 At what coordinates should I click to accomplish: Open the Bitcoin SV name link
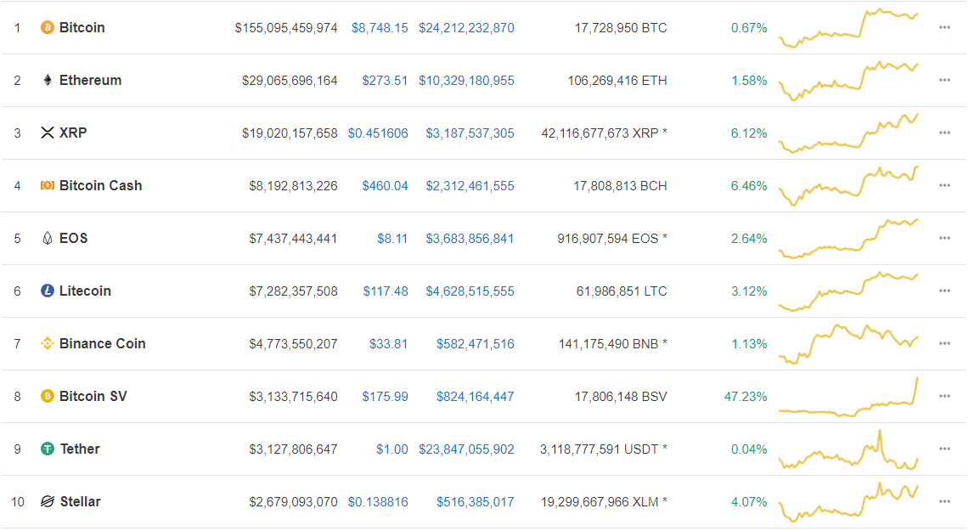coord(93,396)
